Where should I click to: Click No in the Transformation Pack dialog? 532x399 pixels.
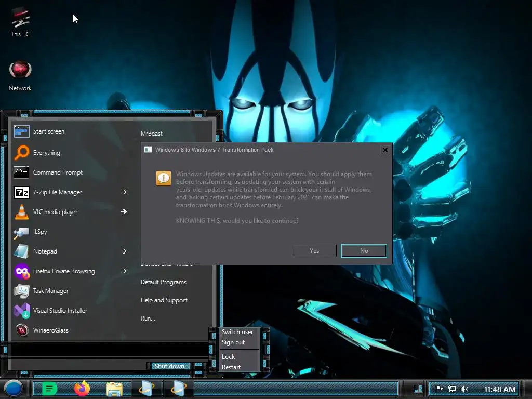[364, 251]
